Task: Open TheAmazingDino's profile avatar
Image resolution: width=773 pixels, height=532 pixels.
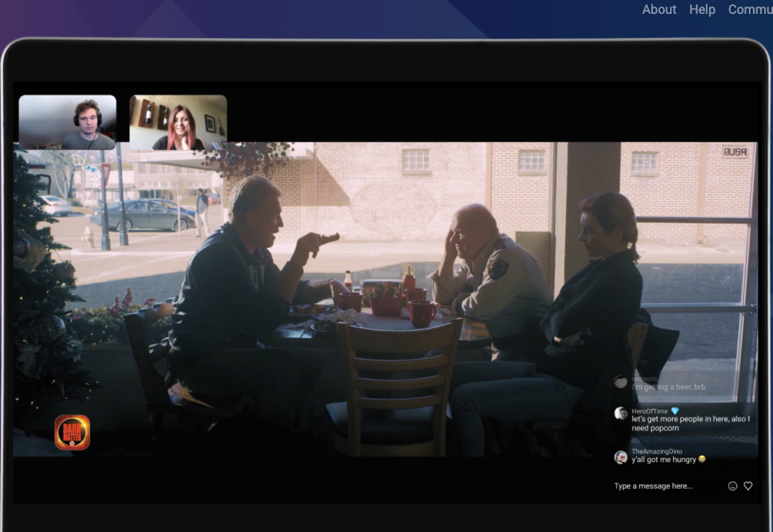Action: click(x=621, y=457)
